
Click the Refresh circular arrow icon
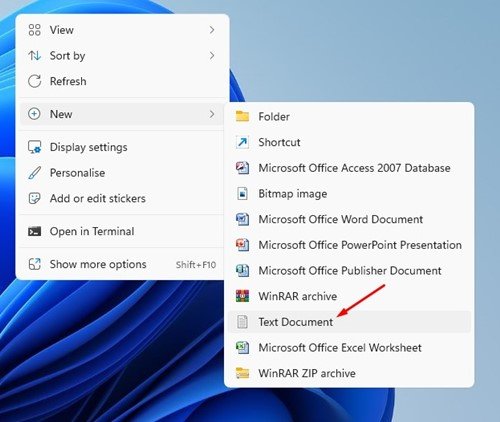(35, 81)
